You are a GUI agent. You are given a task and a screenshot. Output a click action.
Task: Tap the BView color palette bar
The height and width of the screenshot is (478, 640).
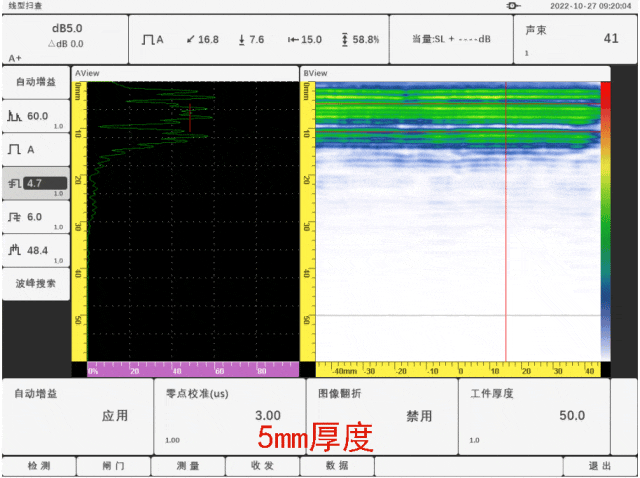tap(605, 222)
